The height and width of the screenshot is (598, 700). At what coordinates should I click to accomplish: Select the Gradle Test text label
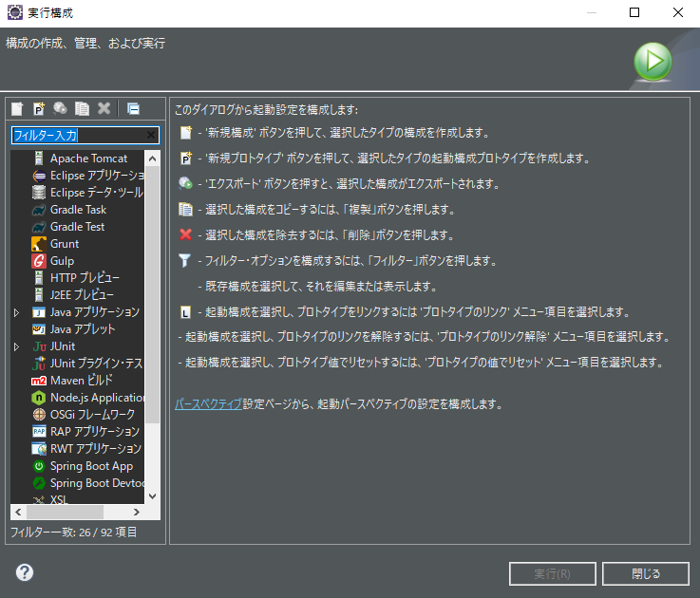77,227
